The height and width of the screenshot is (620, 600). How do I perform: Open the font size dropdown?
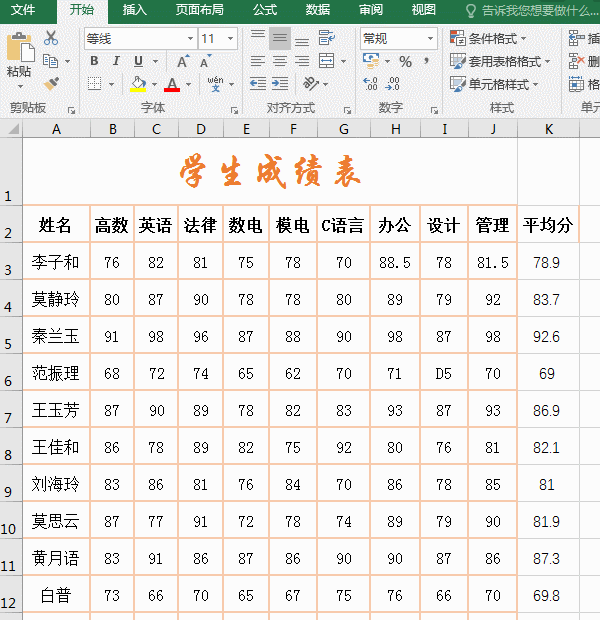(230, 38)
